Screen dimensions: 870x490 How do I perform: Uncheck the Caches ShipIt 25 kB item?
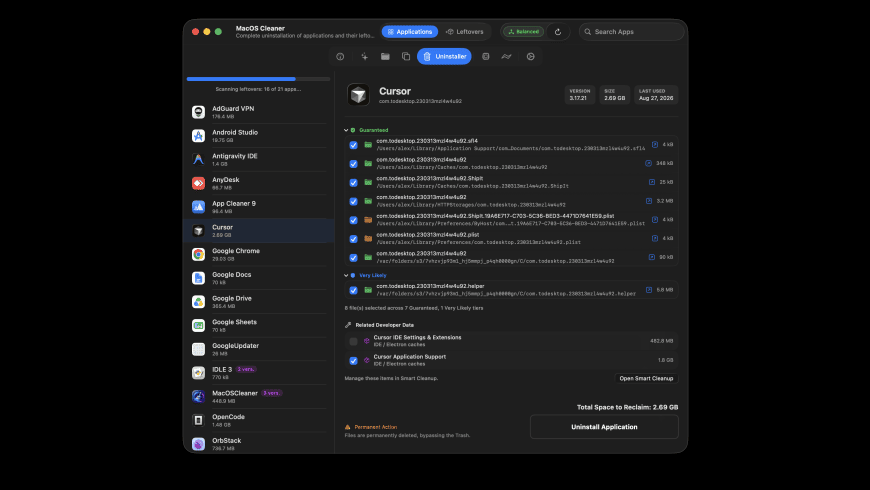click(353, 183)
